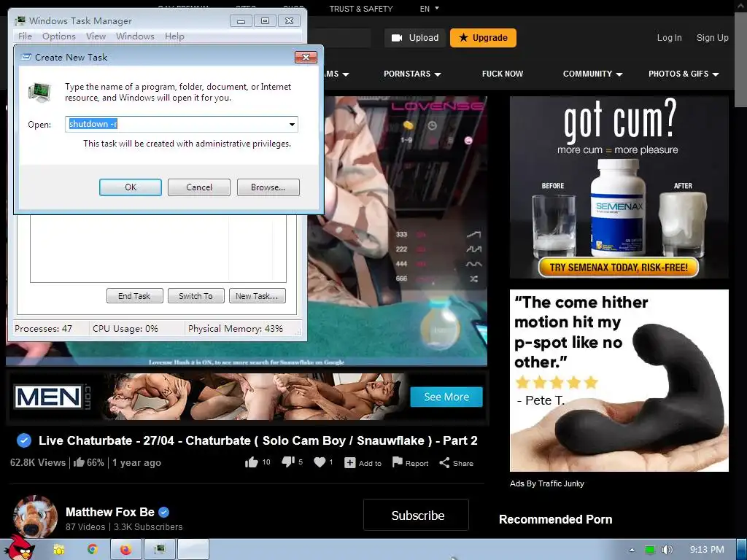Screen dimensions: 747x560
Task: Click the End Task button
Action: point(134,296)
